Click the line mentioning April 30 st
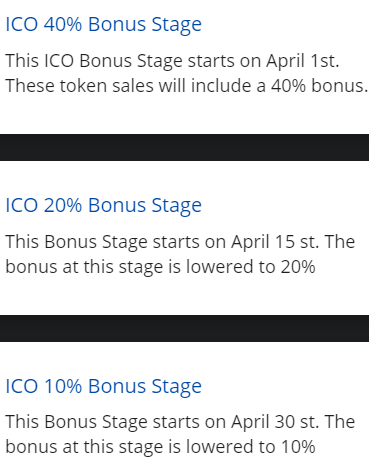 coord(180,422)
